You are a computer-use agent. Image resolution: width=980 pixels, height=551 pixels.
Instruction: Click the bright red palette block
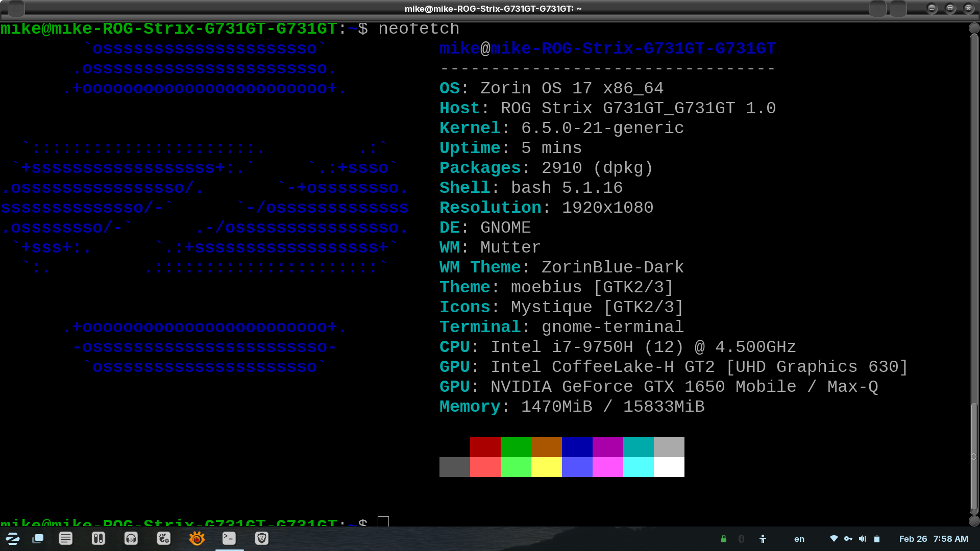(x=485, y=467)
